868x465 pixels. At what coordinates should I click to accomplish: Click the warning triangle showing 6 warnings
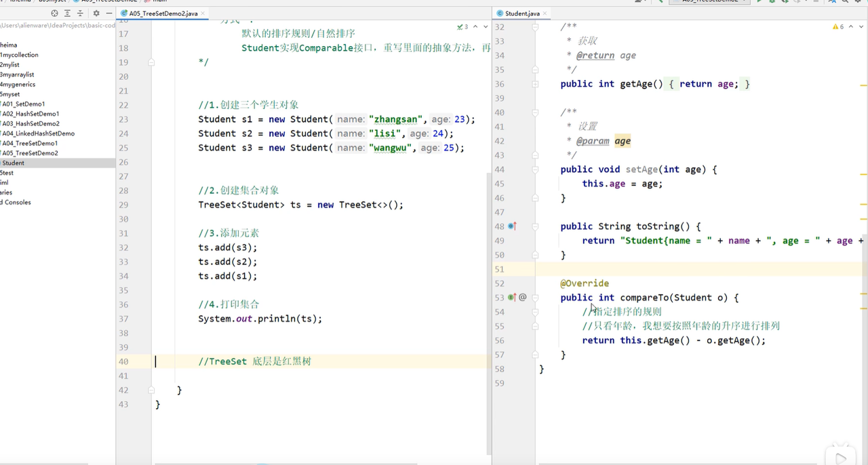click(x=838, y=26)
